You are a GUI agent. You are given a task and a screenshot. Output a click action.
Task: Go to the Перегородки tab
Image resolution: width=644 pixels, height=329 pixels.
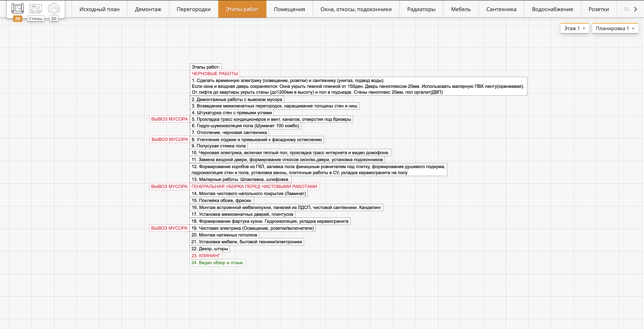pos(194,9)
